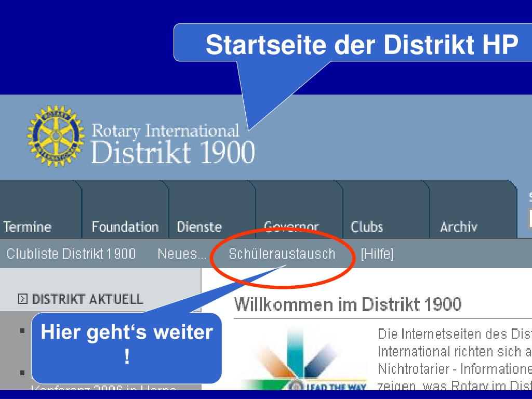
Task: Click the Rotary International wheel logo
Action: (56, 136)
